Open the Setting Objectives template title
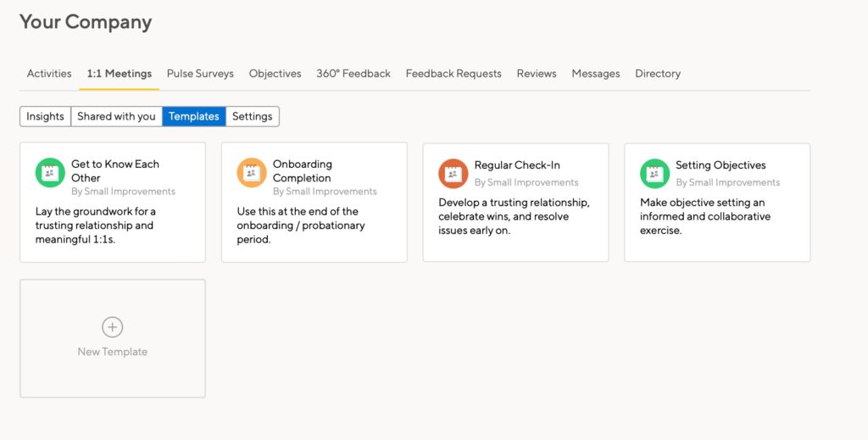 tap(721, 165)
